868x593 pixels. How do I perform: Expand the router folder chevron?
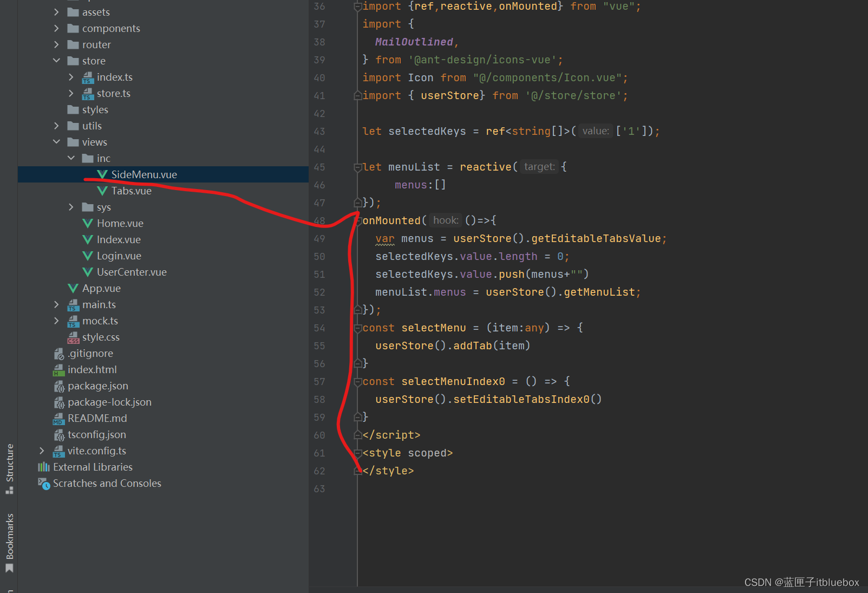point(56,44)
